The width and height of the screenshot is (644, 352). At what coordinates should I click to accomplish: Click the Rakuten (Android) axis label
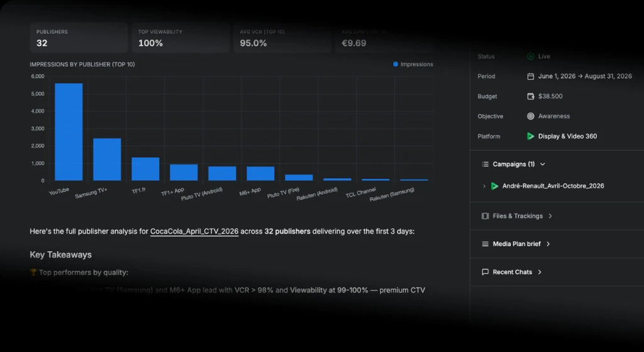(x=317, y=195)
